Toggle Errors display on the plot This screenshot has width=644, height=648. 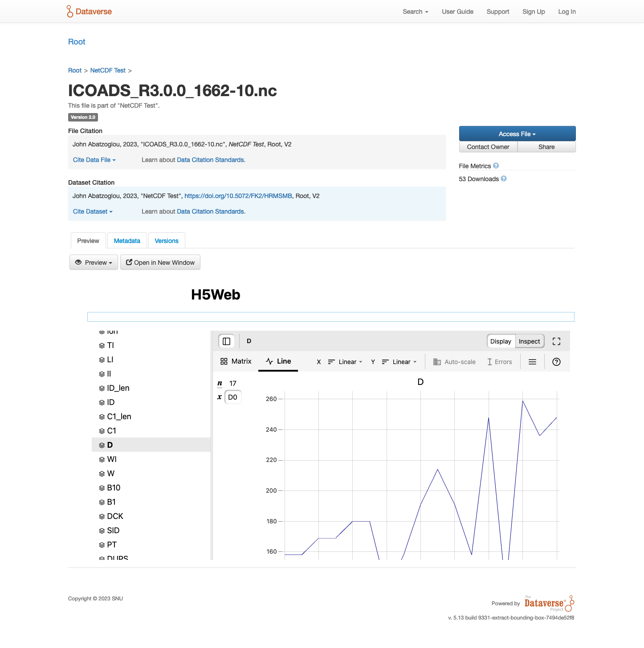tap(499, 362)
